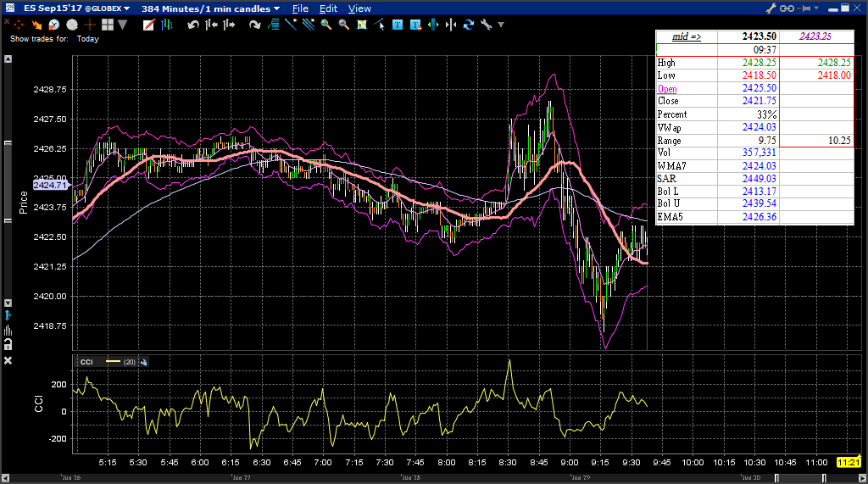Click the green arrows expand horizontally icon
Viewport: 868px width, 484px height.
coord(433,25)
